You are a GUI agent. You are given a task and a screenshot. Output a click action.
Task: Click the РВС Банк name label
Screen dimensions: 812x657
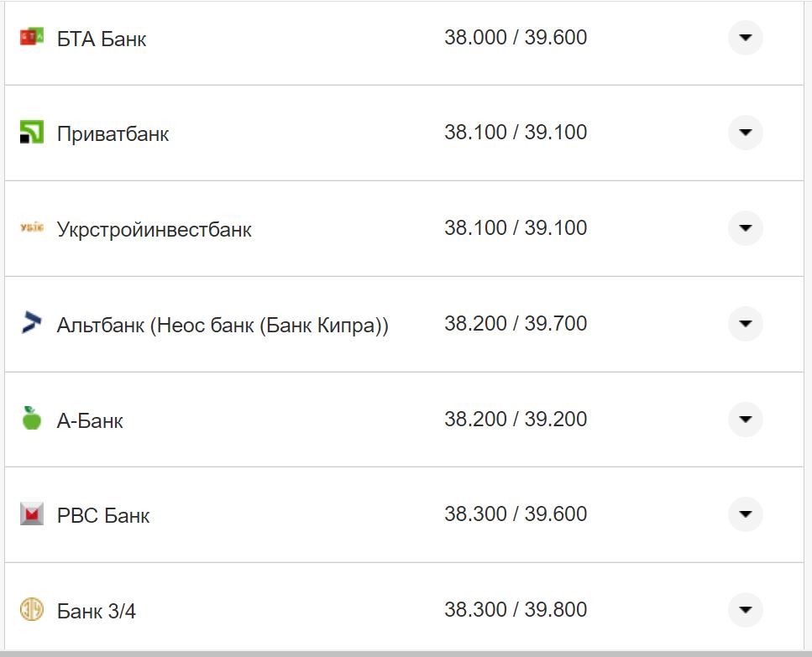tap(102, 515)
